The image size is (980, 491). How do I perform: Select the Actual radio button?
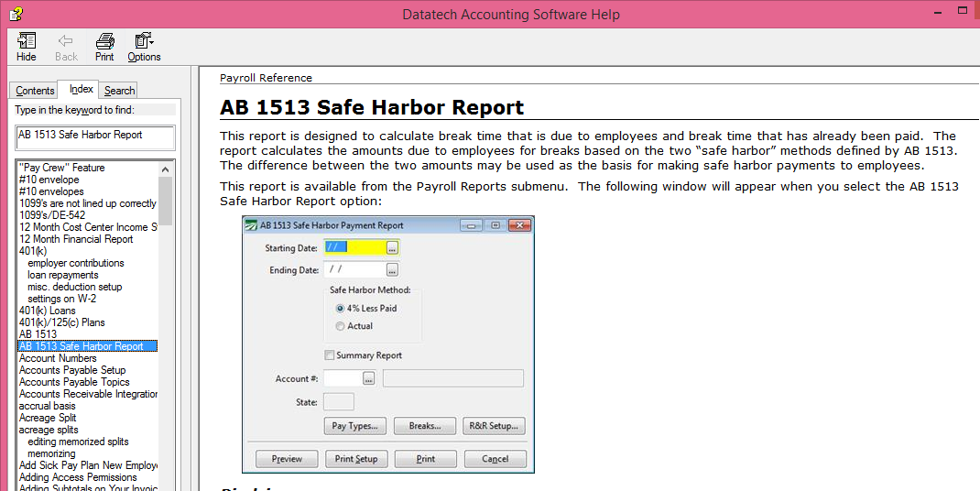340,326
